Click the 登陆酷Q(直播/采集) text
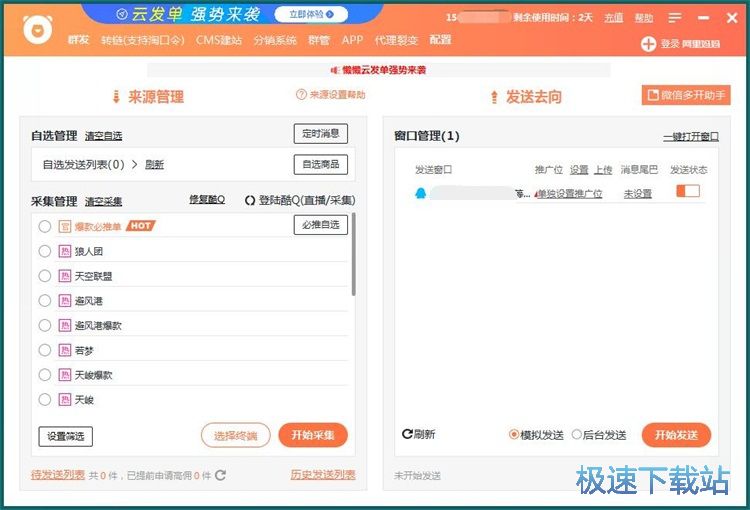Viewport: 750px width, 510px height. point(307,200)
